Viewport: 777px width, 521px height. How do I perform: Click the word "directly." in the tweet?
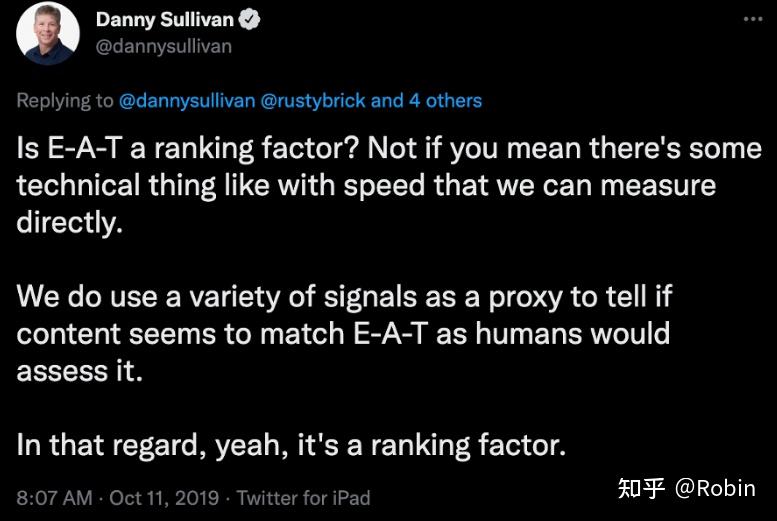(69, 223)
